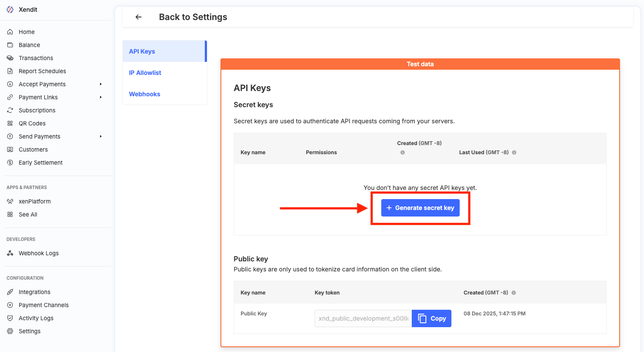Image resolution: width=644 pixels, height=352 pixels.
Task: Click the Subscriptions refresh icon
Action: (x=10, y=110)
